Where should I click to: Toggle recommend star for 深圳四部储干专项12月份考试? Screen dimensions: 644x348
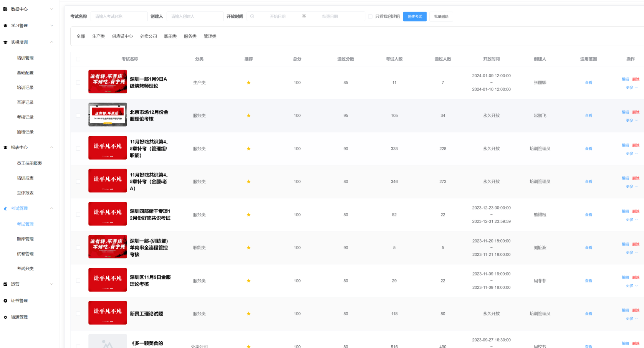click(x=248, y=214)
